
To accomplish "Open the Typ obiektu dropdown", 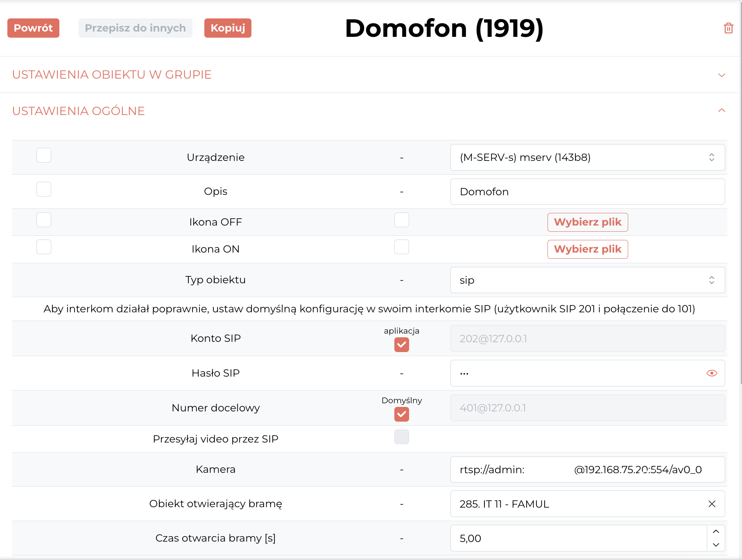I will tap(588, 280).
